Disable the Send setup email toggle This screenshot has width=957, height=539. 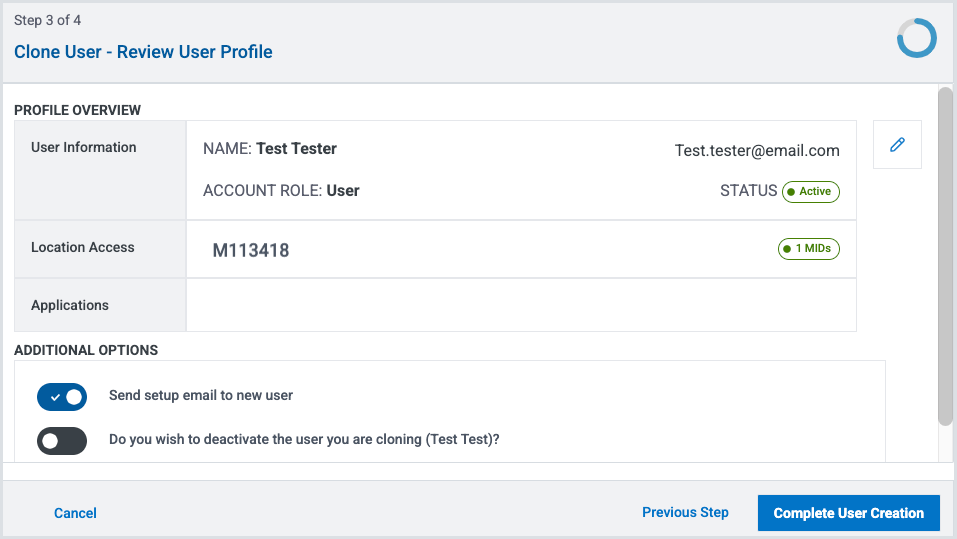pos(62,396)
